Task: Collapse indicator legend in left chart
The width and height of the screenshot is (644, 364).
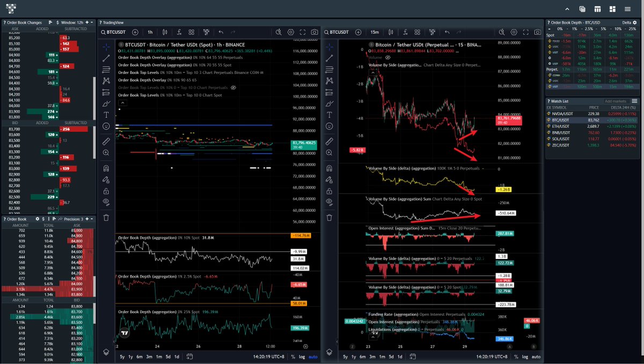Action: pos(123,102)
